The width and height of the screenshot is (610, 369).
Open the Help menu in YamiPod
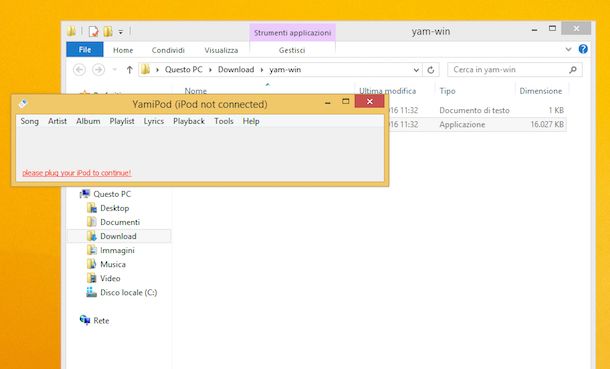[251, 121]
